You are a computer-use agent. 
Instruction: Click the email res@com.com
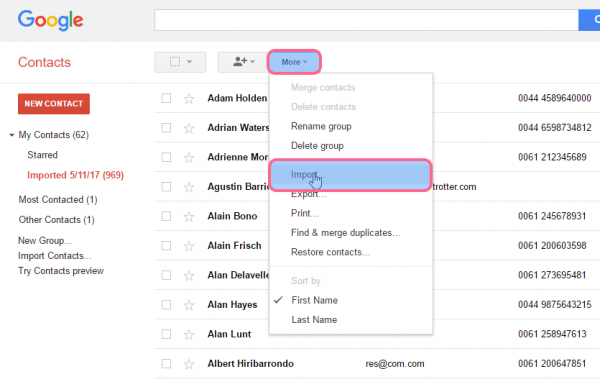[395, 364]
